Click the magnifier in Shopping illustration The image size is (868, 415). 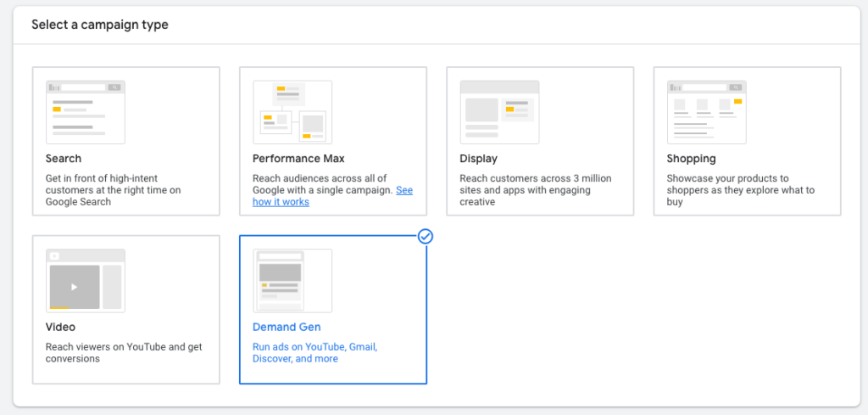coord(736,87)
